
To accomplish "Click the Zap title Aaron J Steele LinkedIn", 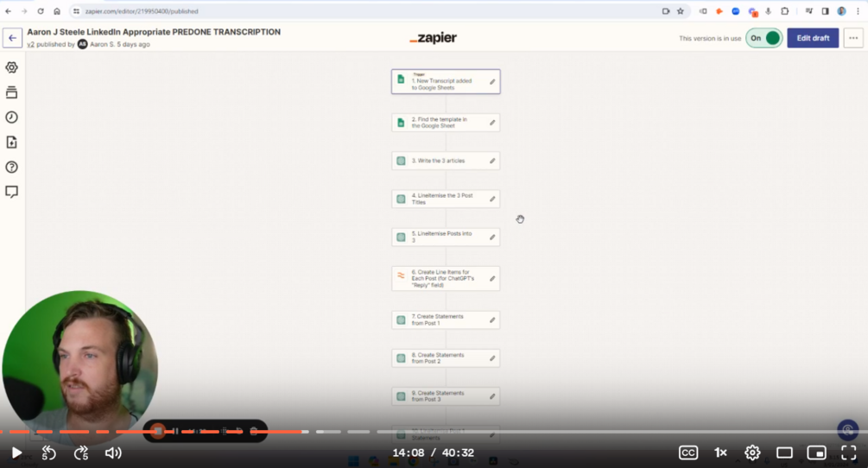I will tap(154, 32).
